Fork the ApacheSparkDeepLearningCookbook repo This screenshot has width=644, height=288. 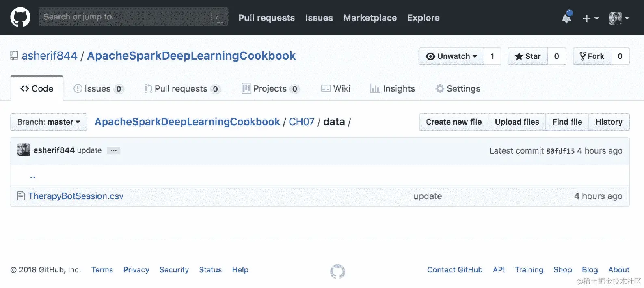point(592,56)
